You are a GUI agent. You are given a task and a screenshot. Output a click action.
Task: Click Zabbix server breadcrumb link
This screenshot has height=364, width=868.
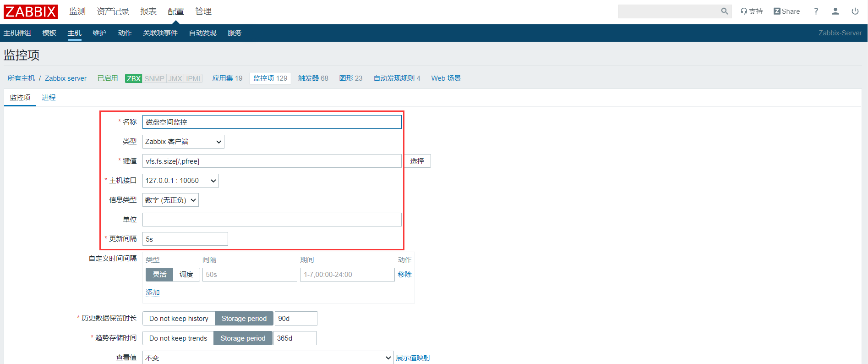pos(66,78)
